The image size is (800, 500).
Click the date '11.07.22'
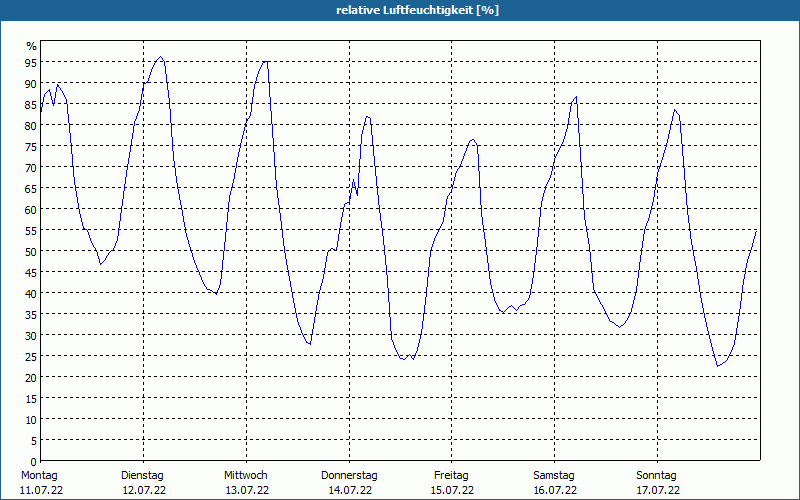41,491
